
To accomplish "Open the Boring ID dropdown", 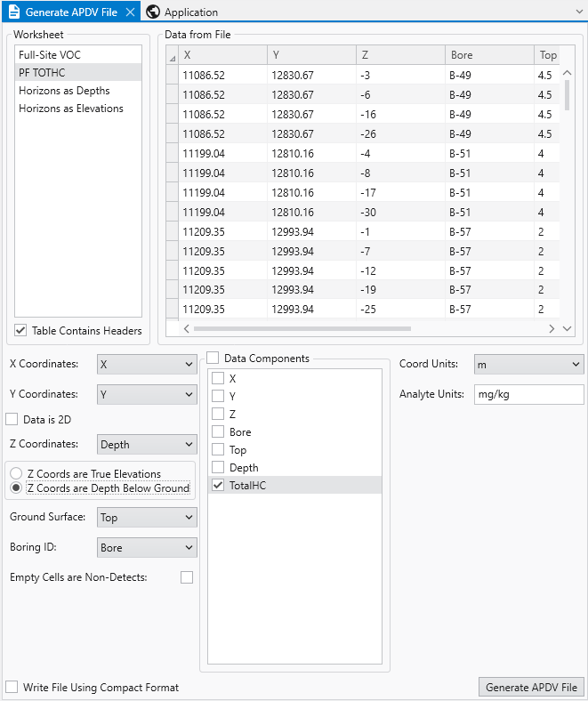I will (147, 548).
